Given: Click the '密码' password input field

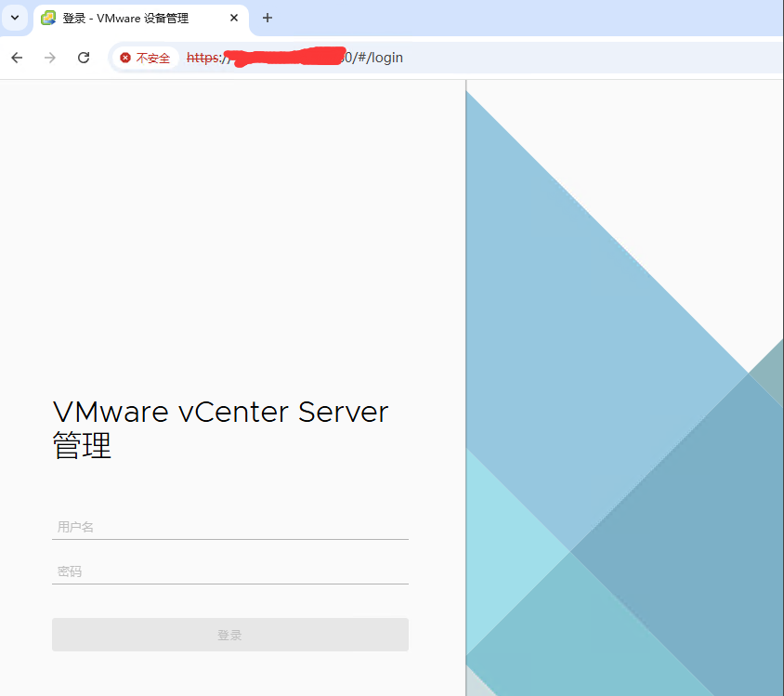Looking at the screenshot, I should (229, 570).
